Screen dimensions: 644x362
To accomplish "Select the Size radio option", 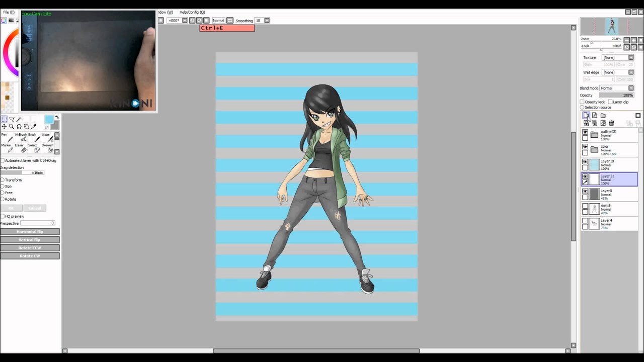I will point(3,187).
